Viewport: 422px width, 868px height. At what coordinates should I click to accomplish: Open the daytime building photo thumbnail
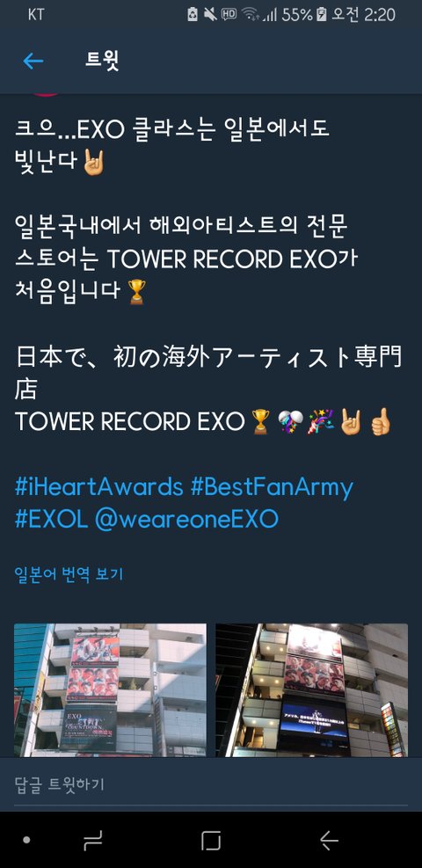[110, 689]
